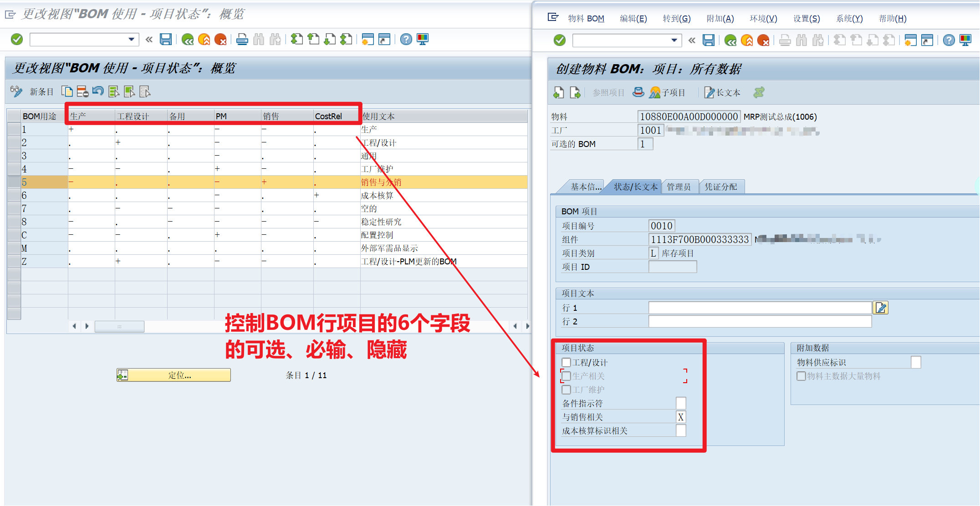The image size is (980, 506).
Task: Open the 编辑(E) menu
Action: (x=633, y=18)
